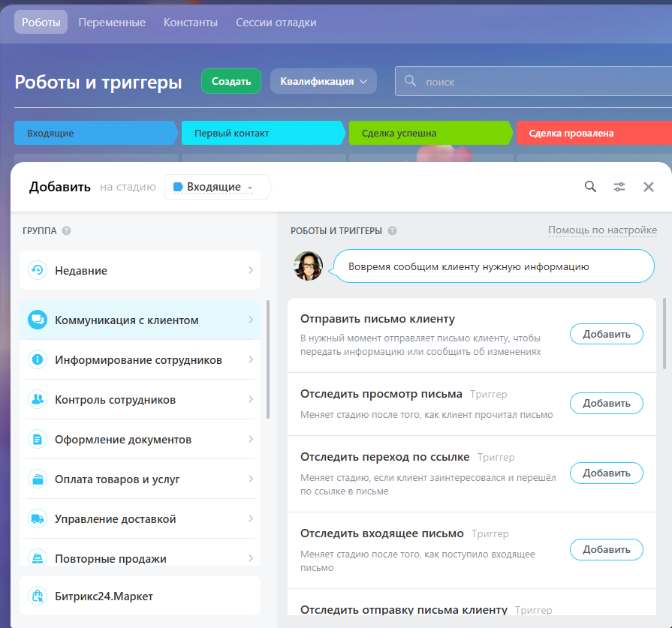Click the Оплата товаров и услуг wallet icon

coord(38,479)
